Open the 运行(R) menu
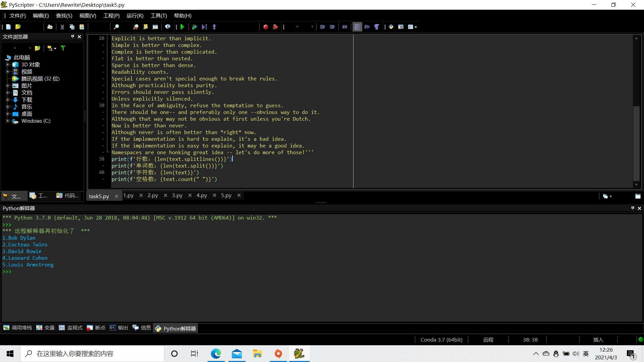 tap(135, 15)
